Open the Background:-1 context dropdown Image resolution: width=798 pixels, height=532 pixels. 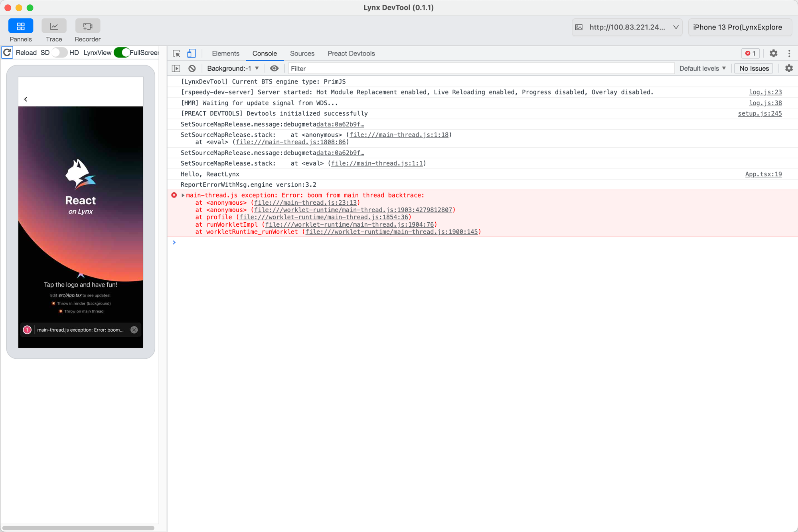pyautogui.click(x=233, y=69)
